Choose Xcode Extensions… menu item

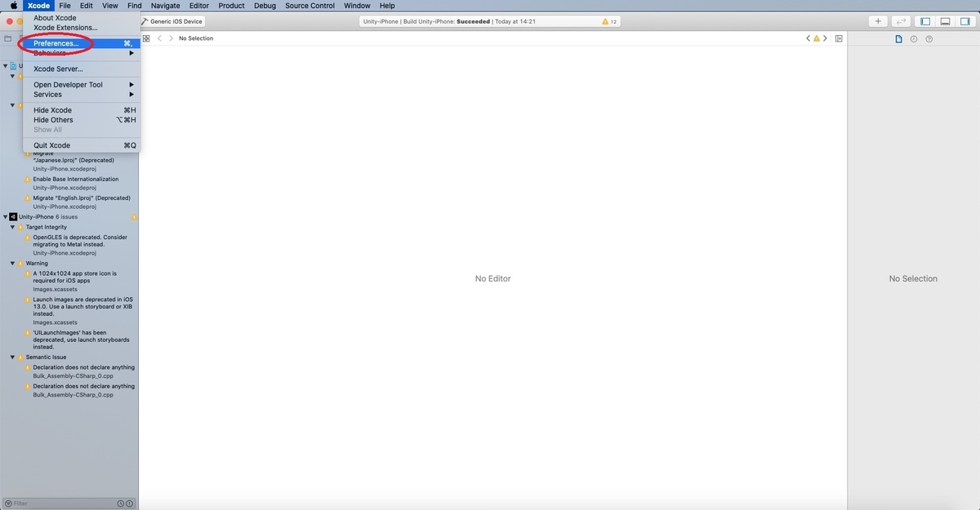coord(82,28)
